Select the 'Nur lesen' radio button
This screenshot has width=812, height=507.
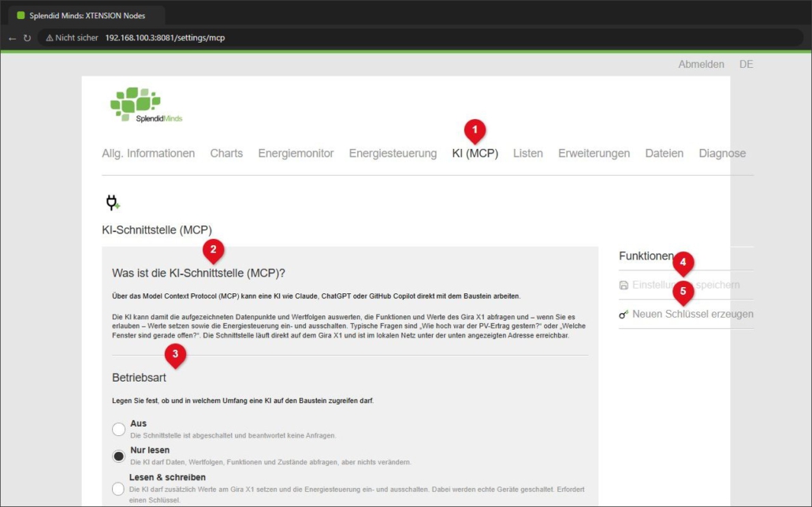point(118,457)
